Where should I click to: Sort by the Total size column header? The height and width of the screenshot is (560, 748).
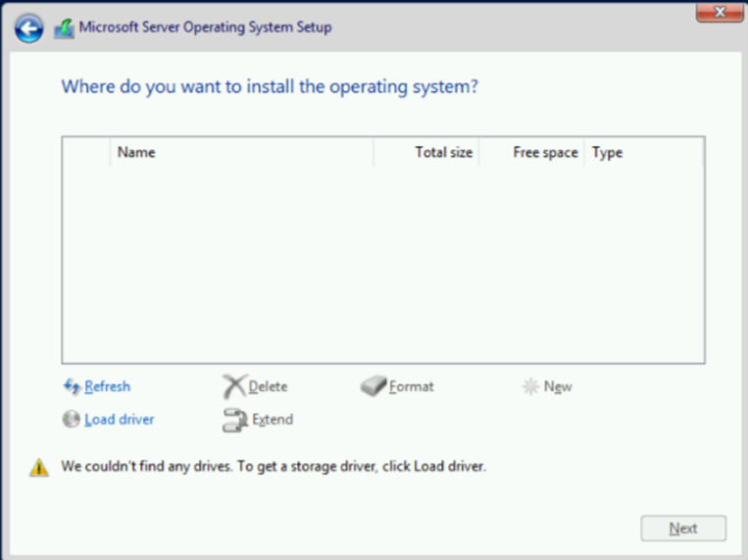point(426,152)
